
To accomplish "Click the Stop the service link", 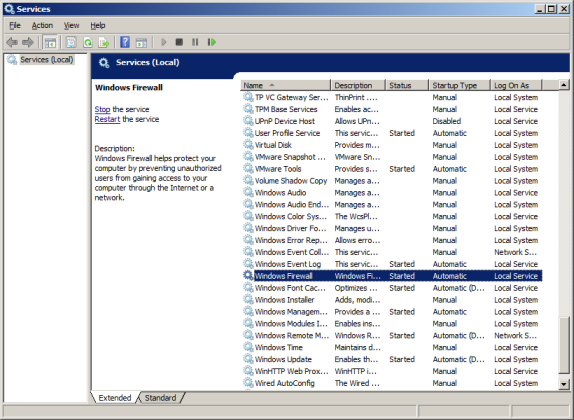I will [x=102, y=109].
